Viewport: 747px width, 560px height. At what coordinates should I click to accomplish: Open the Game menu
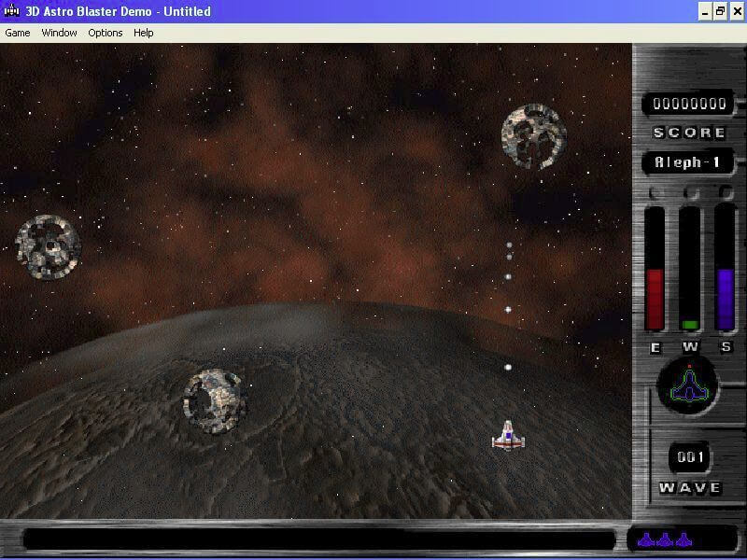[x=18, y=33]
